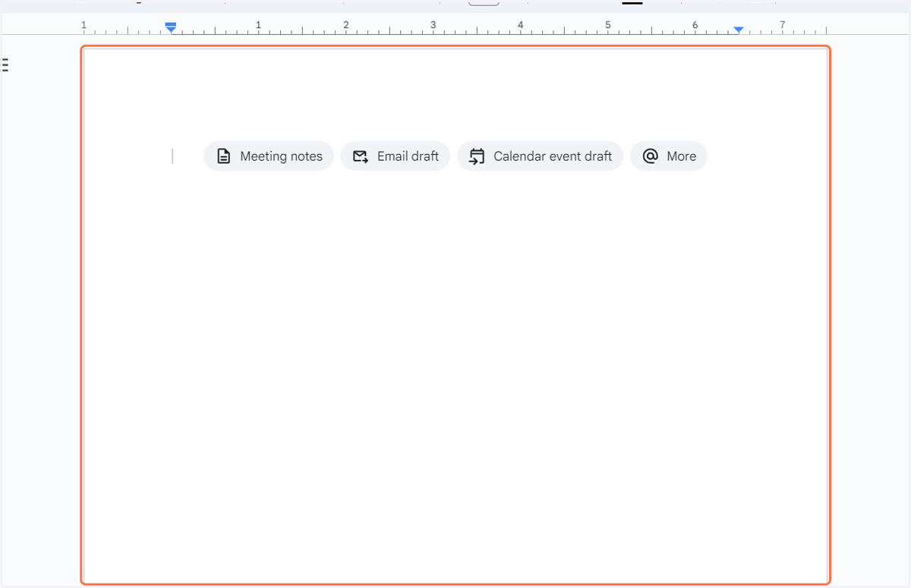The height and width of the screenshot is (588, 911).
Task: Create an Email draft chip
Action: [396, 156]
